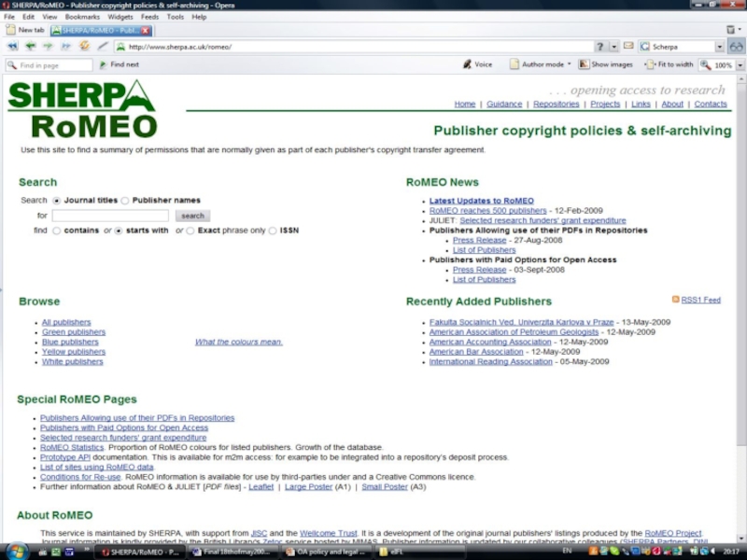747x560 pixels.
Task: Open the Widgets menu
Action: point(120,17)
